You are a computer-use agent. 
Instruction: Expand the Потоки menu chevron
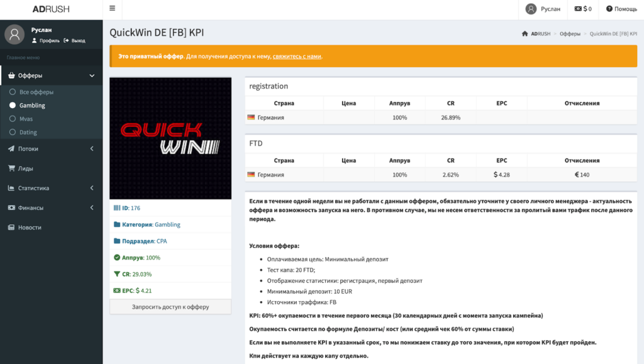(x=92, y=148)
